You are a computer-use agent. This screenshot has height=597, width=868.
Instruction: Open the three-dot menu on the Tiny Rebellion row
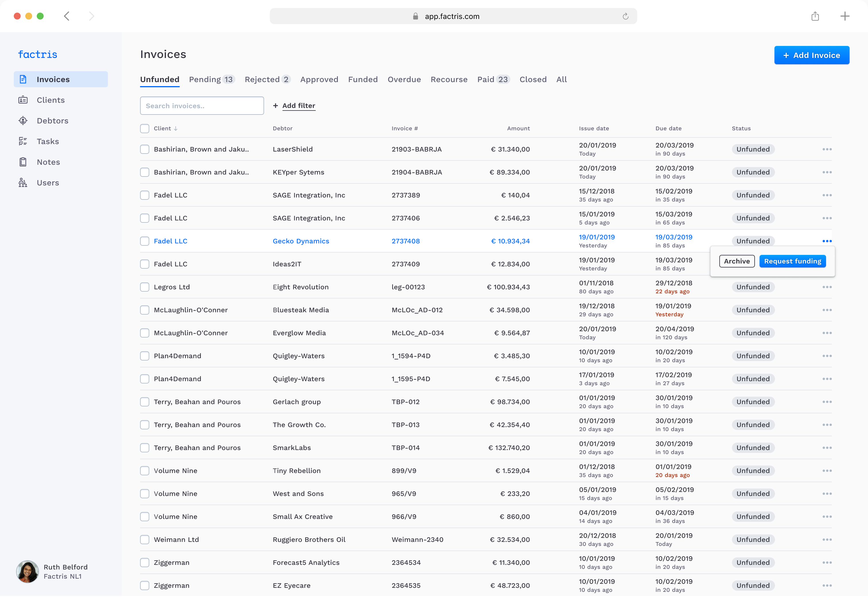(827, 470)
